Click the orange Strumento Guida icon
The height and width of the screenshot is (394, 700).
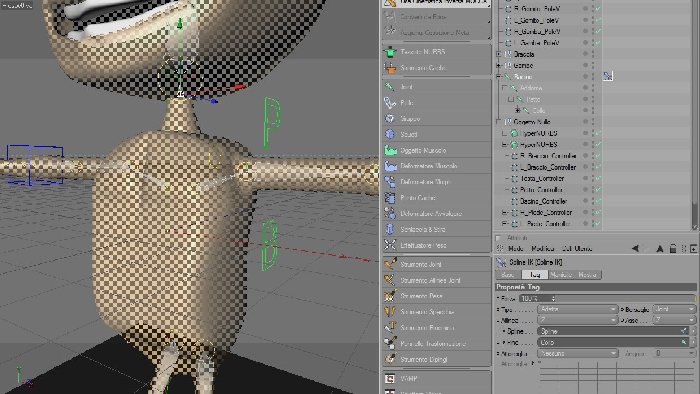[390, 68]
